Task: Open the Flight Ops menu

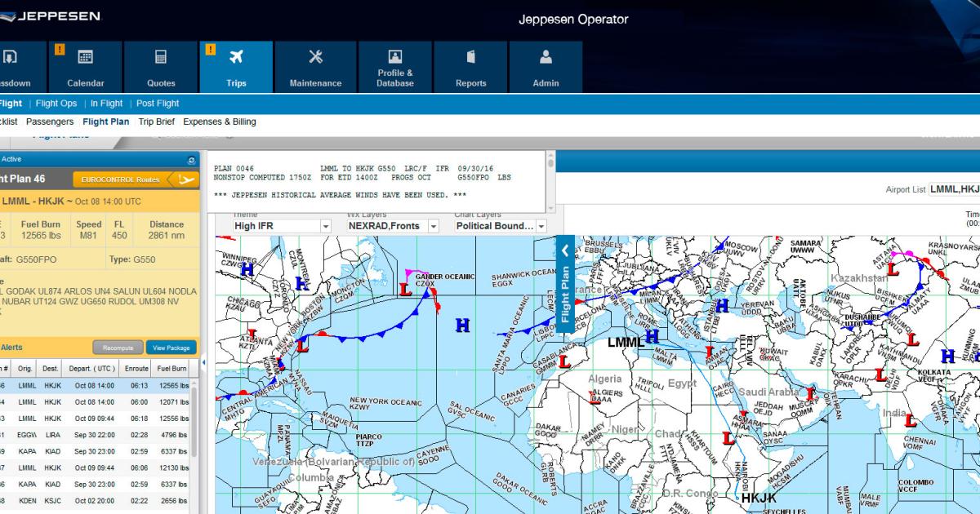Action: (x=56, y=104)
